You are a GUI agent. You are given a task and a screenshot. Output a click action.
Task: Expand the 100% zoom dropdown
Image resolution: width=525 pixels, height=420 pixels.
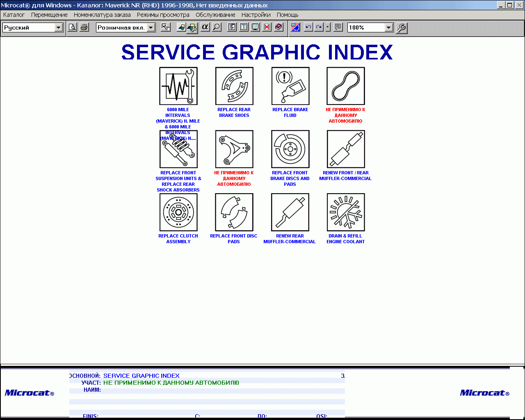pyautogui.click(x=389, y=27)
